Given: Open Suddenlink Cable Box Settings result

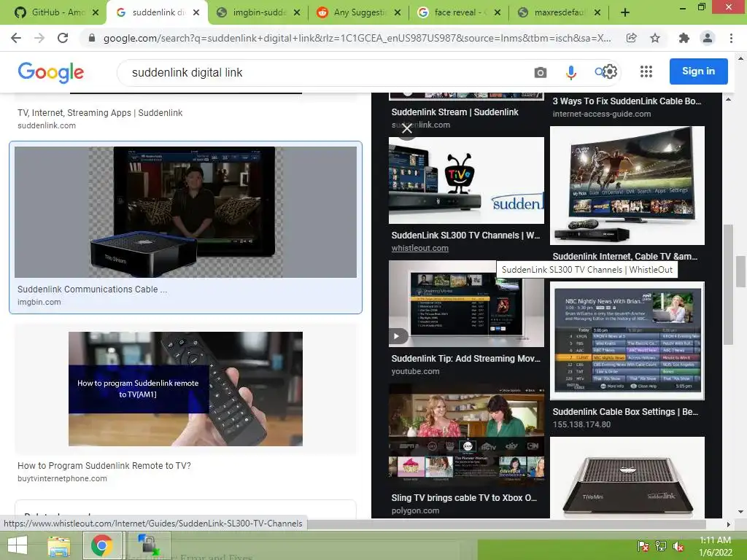Looking at the screenshot, I should coord(625,412).
